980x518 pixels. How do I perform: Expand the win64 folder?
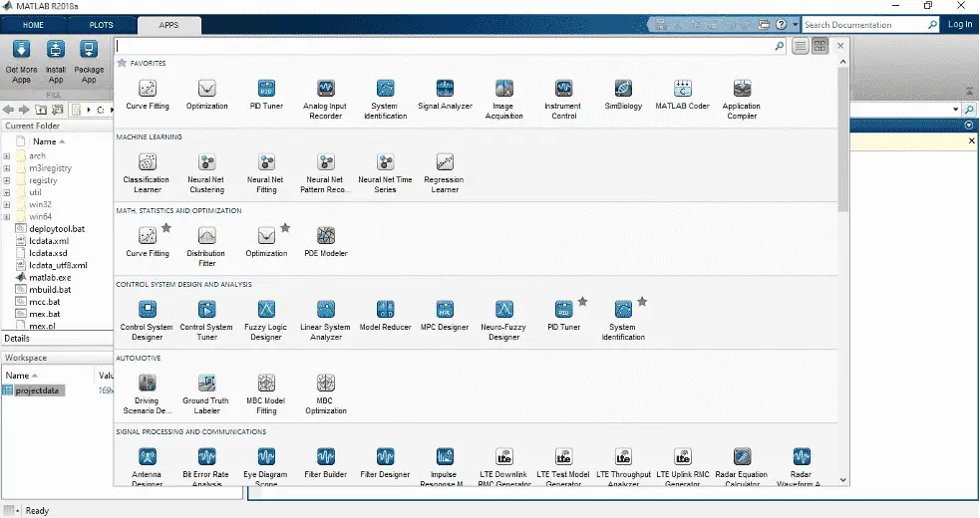(x=7, y=217)
